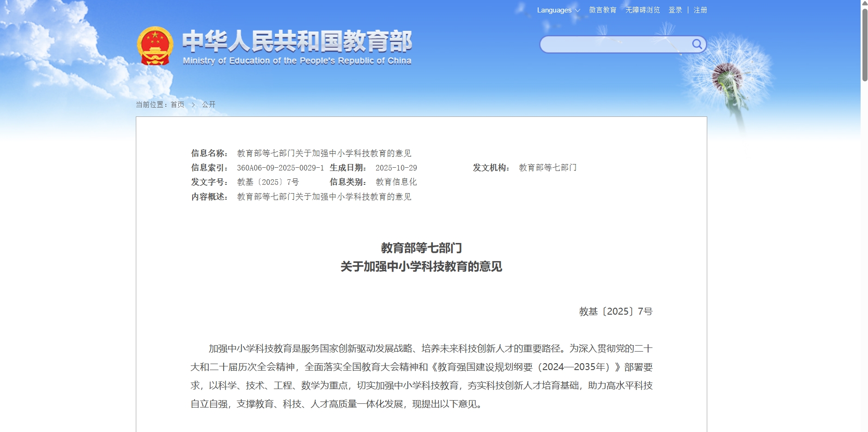The height and width of the screenshot is (432, 868).
Task: Click the index number 360A06-09-2025-0029-1
Action: coord(280,168)
